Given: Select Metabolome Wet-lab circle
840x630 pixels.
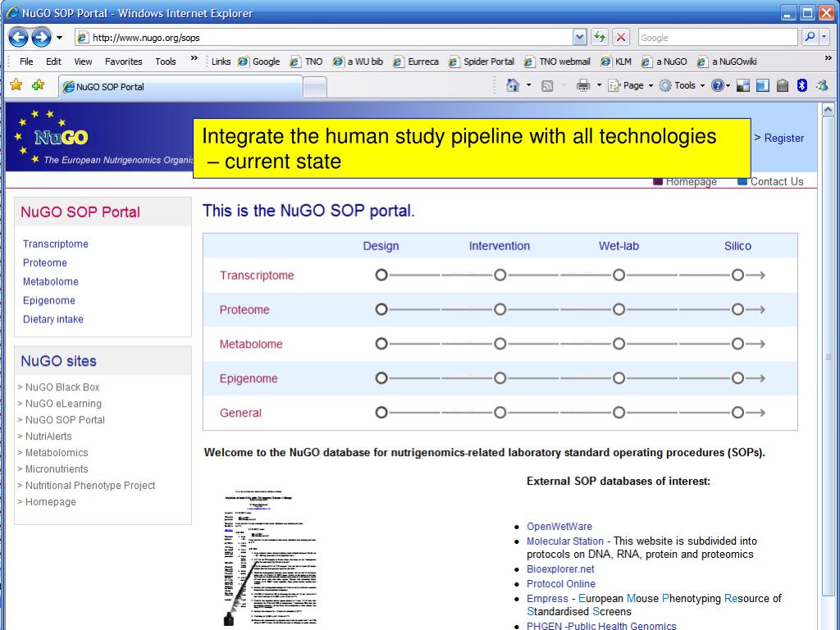Looking at the screenshot, I should coord(619,344).
